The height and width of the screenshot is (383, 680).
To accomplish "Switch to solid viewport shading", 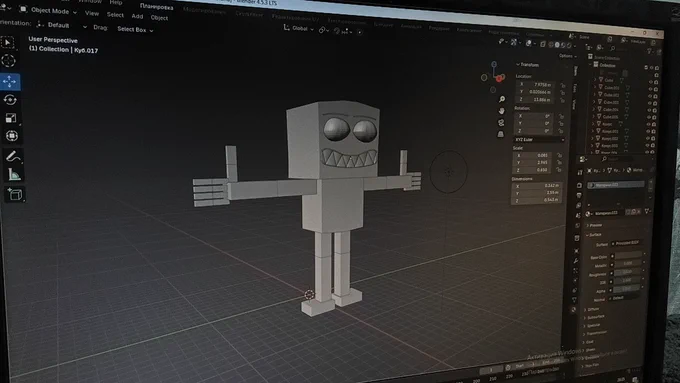I will 557,45.
